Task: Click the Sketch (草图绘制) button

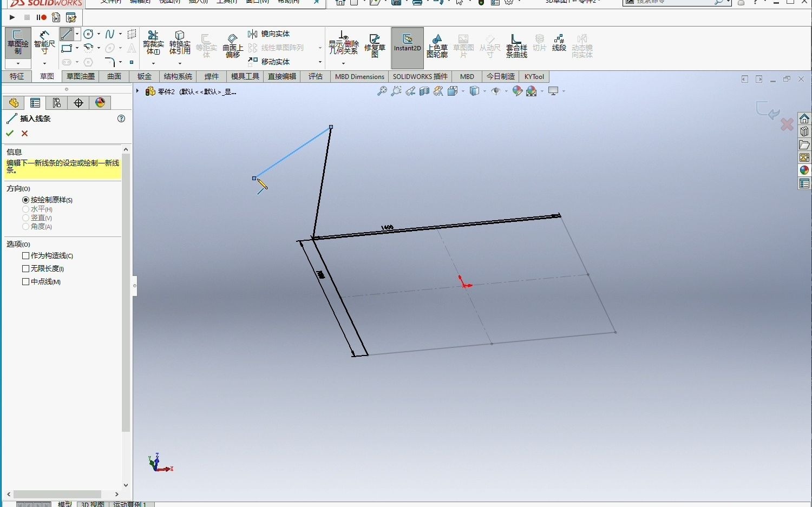Action: [x=18, y=43]
